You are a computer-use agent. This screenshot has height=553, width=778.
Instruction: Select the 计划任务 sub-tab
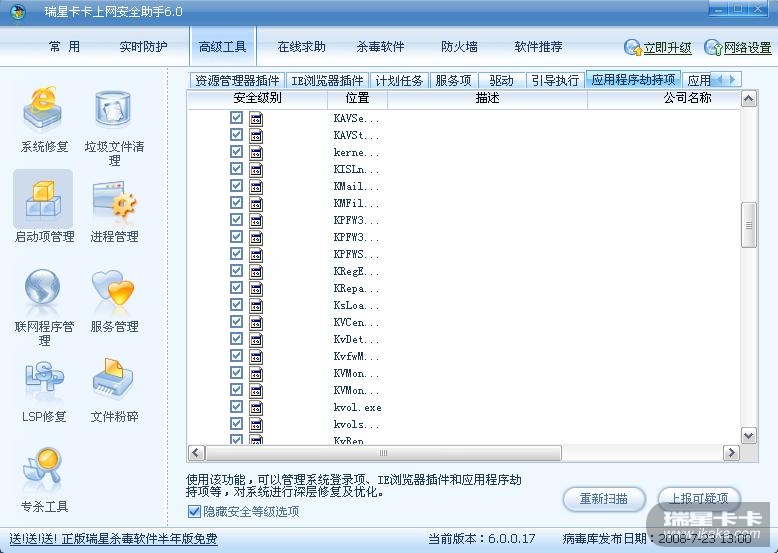pyautogui.click(x=399, y=80)
